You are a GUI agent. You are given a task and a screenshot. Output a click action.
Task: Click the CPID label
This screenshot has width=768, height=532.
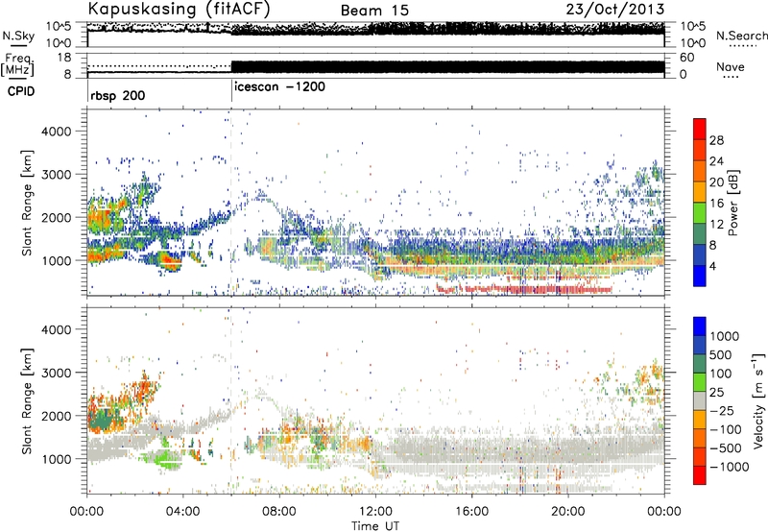pos(21,91)
